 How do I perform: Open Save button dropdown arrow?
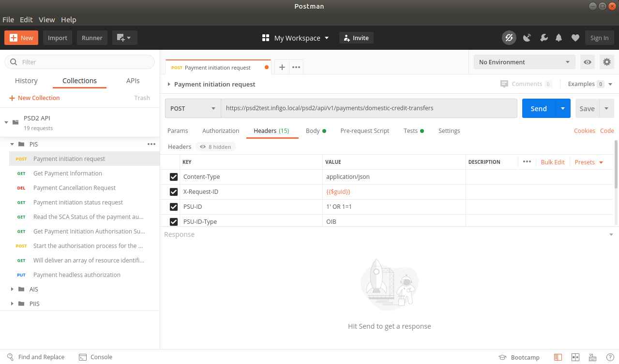click(x=606, y=108)
